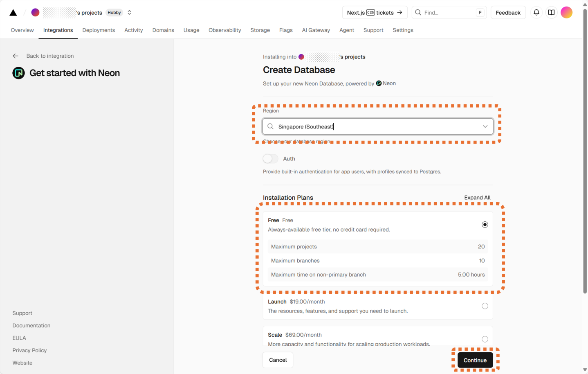The image size is (588, 374).
Task: Click the Neon logo beside heading
Action: [18, 73]
